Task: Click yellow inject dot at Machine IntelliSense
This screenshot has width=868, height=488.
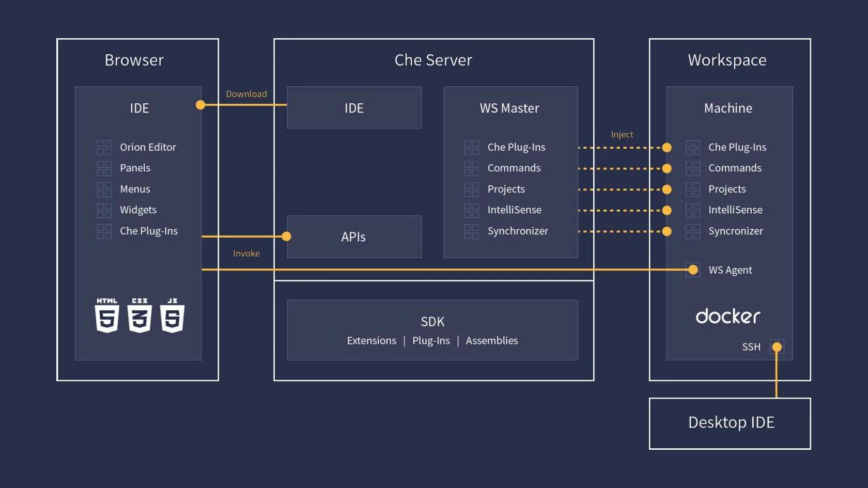Action: (667, 210)
